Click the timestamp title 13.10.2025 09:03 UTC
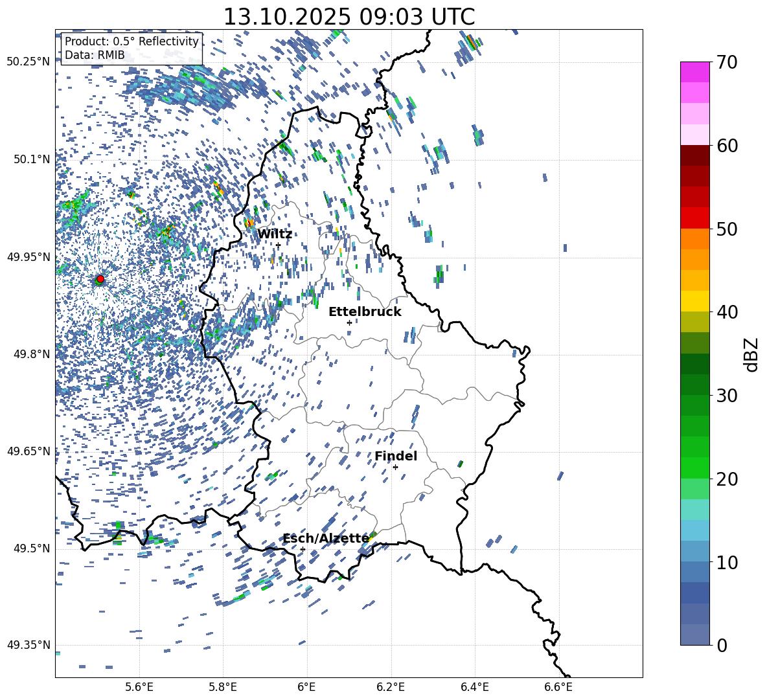Image resolution: width=767 pixels, height=700 pixels. coord(349,17)
